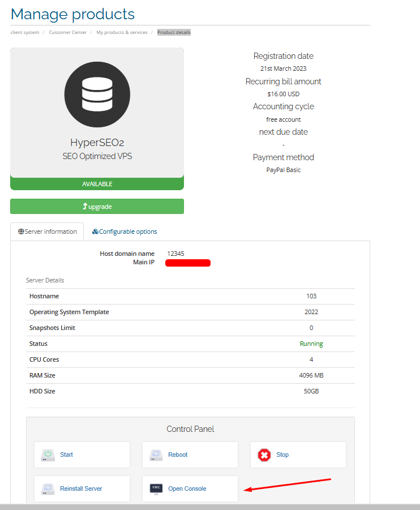
Task: Click the SEO Optimized VPS subtitle
Action: click(x=97, y=156)
